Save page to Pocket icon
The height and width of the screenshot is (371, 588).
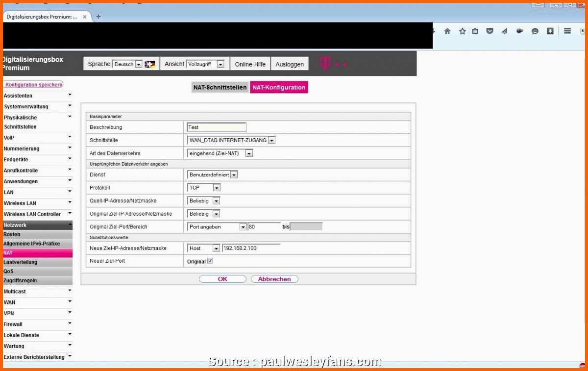[x=490, y=31]
